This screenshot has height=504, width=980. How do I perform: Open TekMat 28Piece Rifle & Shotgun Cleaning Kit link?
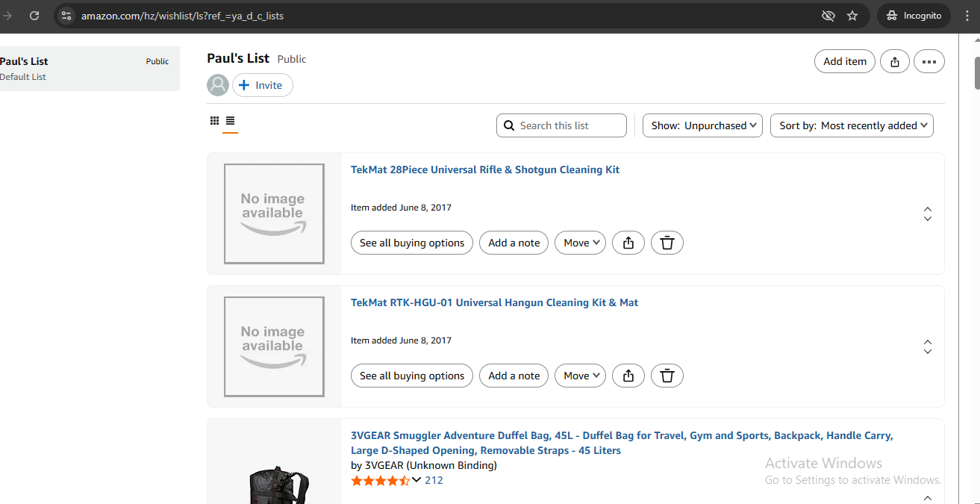(x=485, y=169)
